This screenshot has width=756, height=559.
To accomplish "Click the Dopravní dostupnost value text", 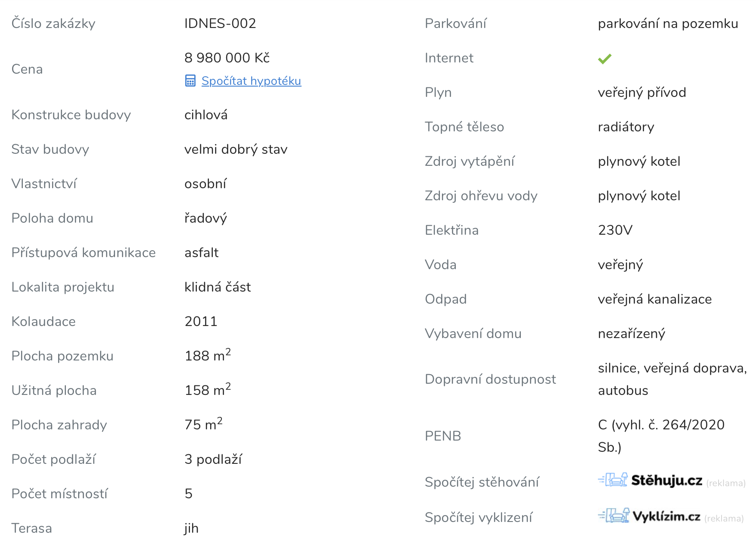I will point(672,379).
